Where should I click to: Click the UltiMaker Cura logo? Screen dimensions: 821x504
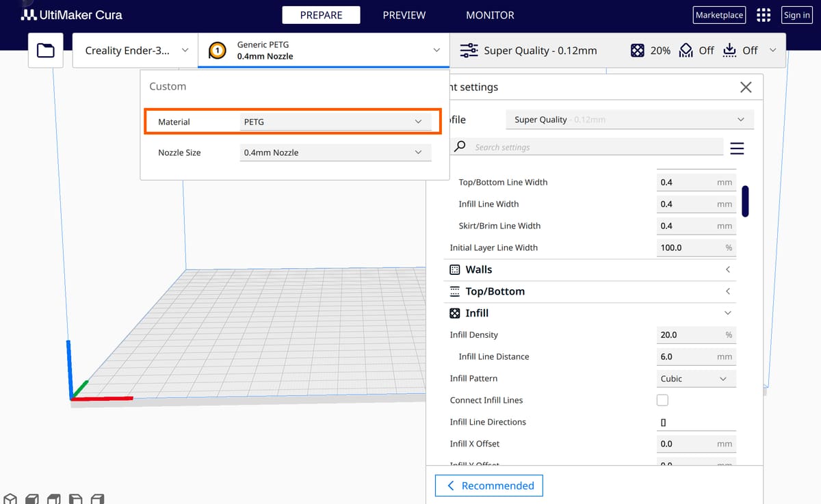pyautogui.click(x=72, y=14)
